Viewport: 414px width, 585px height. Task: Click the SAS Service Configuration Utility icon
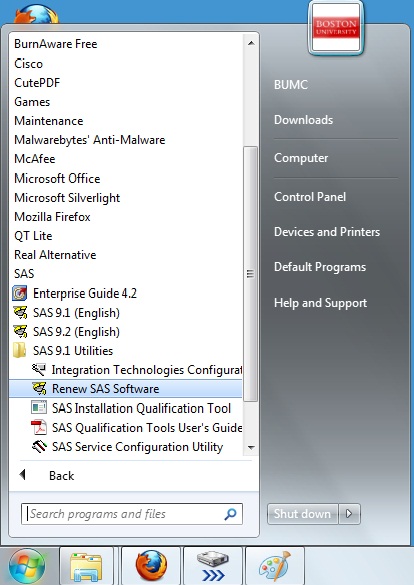(x=39, y=447)
